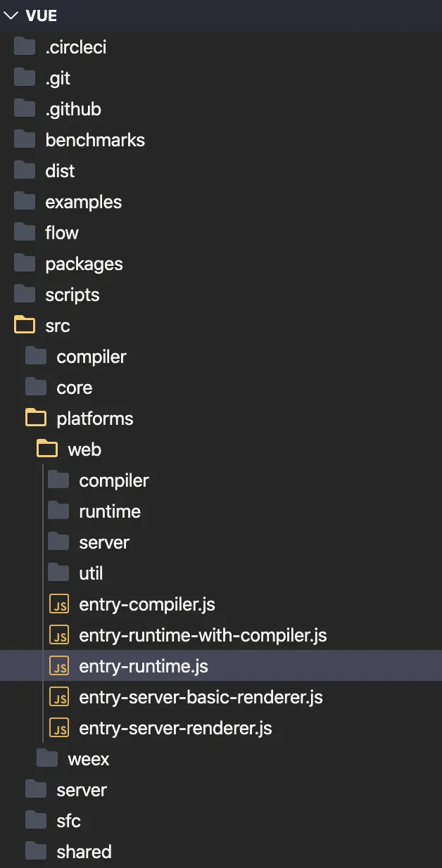The width and height of the screenshot is (442, 868).
Task: Click the open folder icon for platforms
Action: [36, 419]
